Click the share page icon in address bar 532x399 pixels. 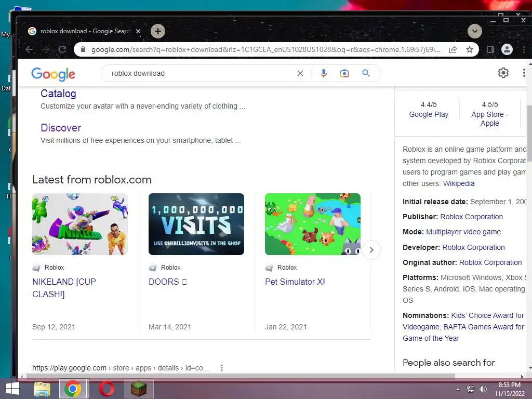pyautogui.click(x=453, y=49)
